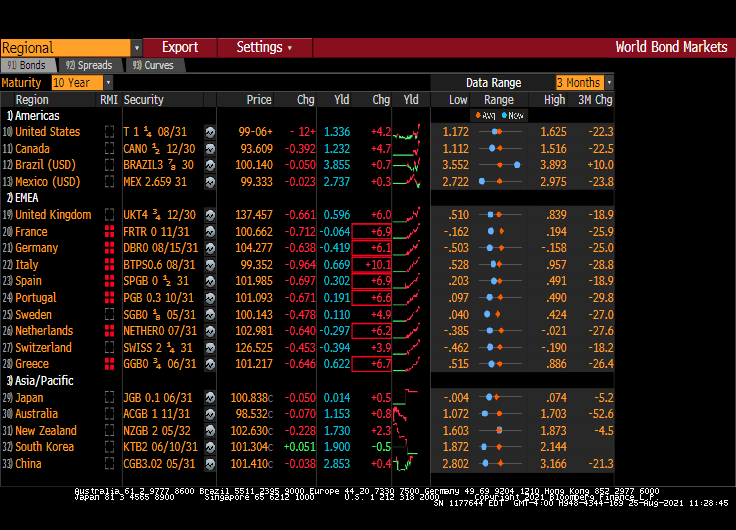Tick the RMI box for Canada
Screen dimensions: 736x530
coord(109,149)
